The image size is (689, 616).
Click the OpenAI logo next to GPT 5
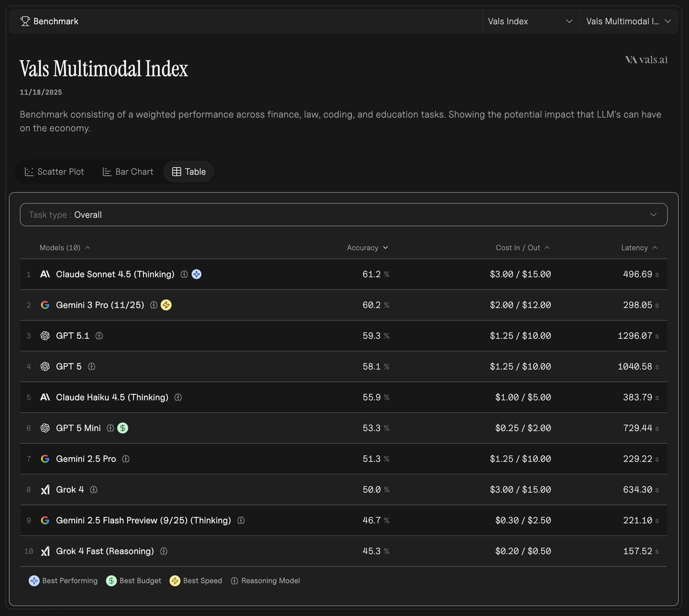pos(45,366)
